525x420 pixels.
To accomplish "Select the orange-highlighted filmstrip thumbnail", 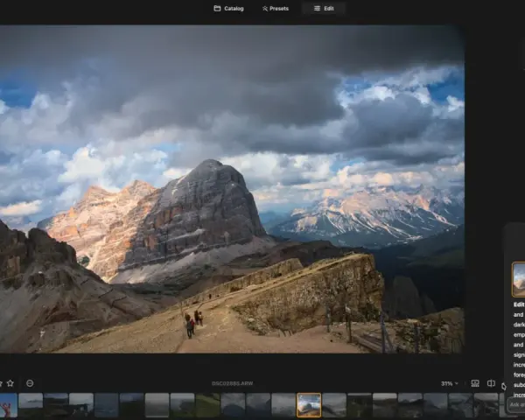I will coord(309,405).
